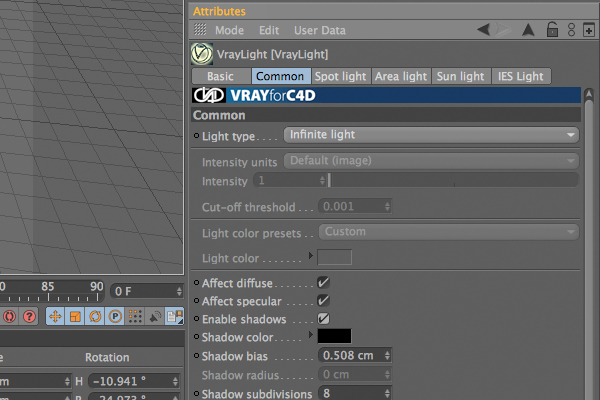Click frame 90 on the timeline ruler

(96, 287)
